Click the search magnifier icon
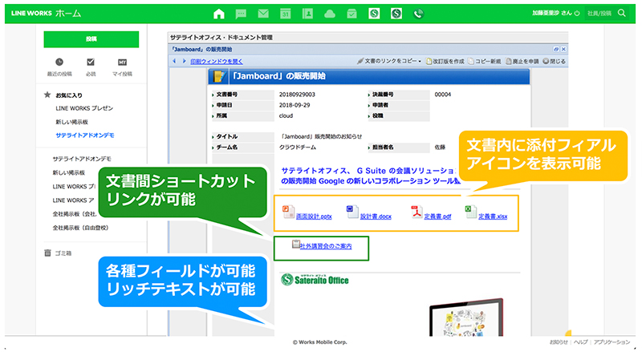This screenshot has width=642, height=364. 621,13
